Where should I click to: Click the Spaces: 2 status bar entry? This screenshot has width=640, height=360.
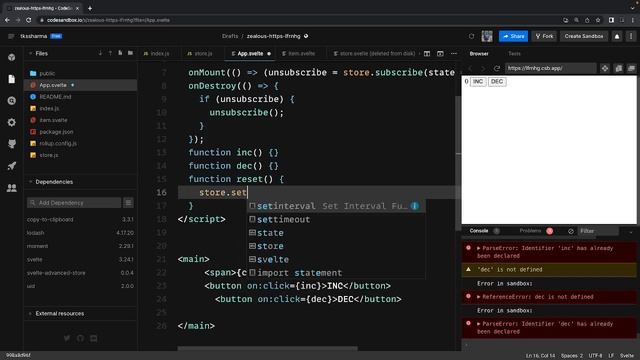click(571, 356)
